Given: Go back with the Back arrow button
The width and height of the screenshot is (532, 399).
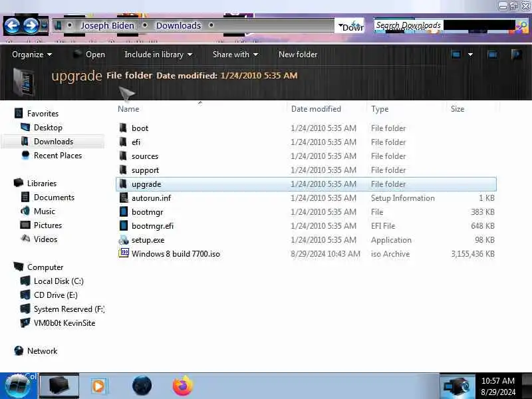Looking at the screenshot, I should [x=13, y=25].
